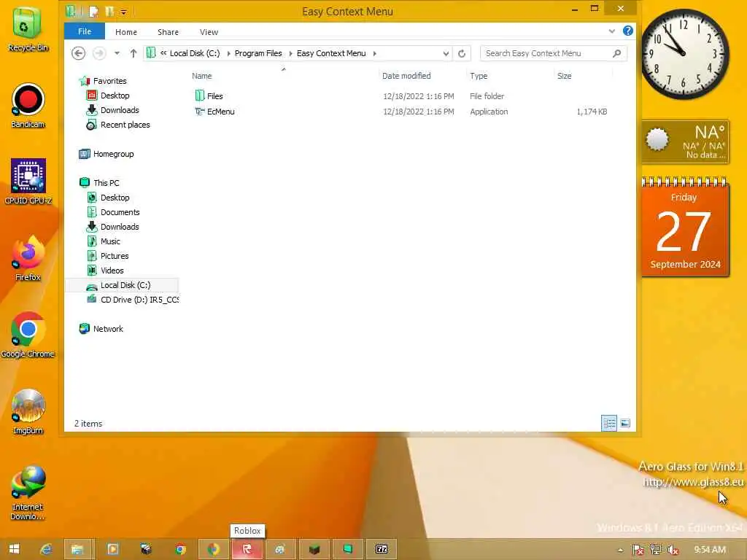
Task: Open the File ribbon tab
Action: [85, 31]
